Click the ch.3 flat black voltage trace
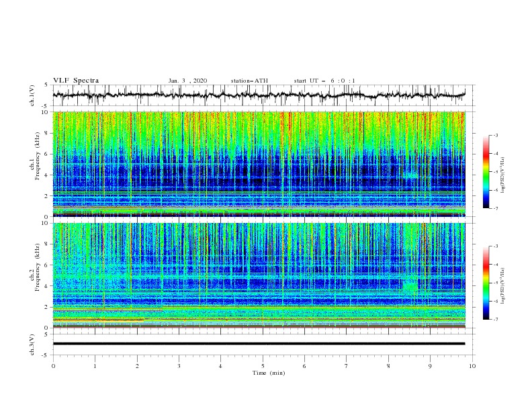Screen dimensions: 532x411 coord(259,344)
